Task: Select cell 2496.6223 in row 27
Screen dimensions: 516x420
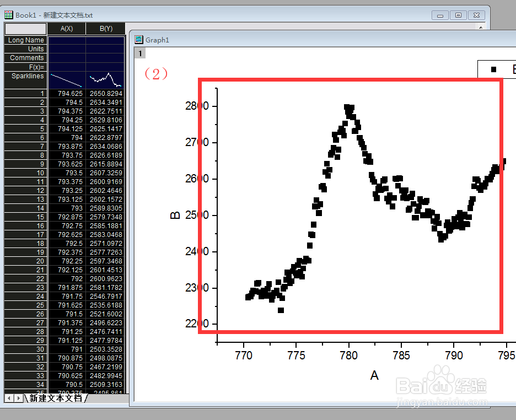Action: 105,322
